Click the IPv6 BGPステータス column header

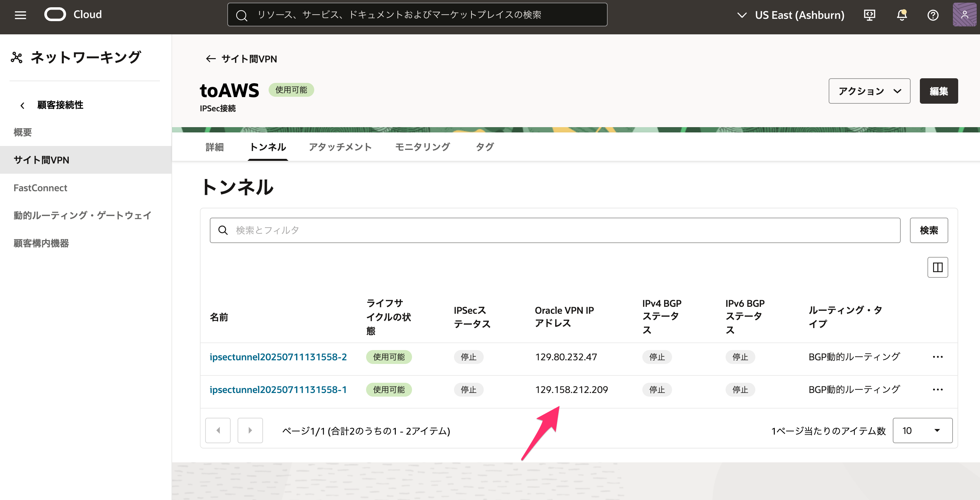click(x=744, y=317)
